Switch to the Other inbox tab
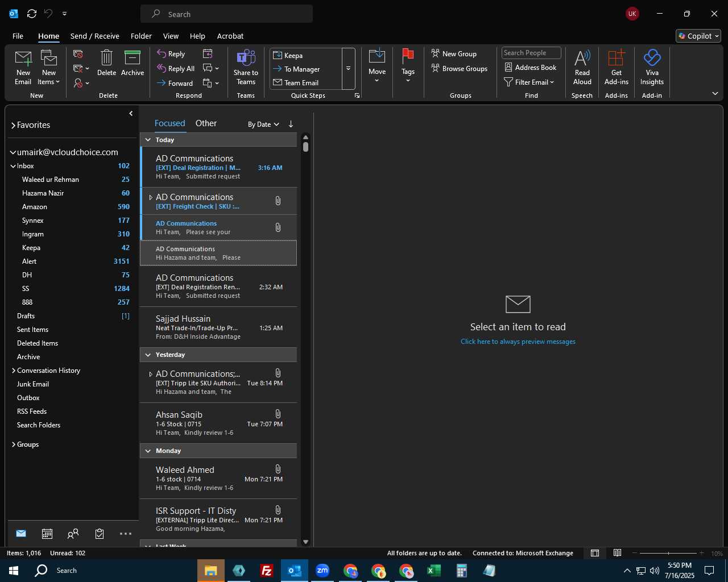Viewport: 728px width, 582px height. pyautogui.click(x=206, y=123)
